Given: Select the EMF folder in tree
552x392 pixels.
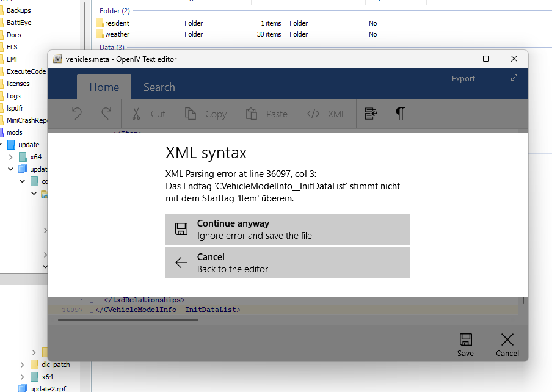Looking at the screenshot, I should [x=13, y=59].
